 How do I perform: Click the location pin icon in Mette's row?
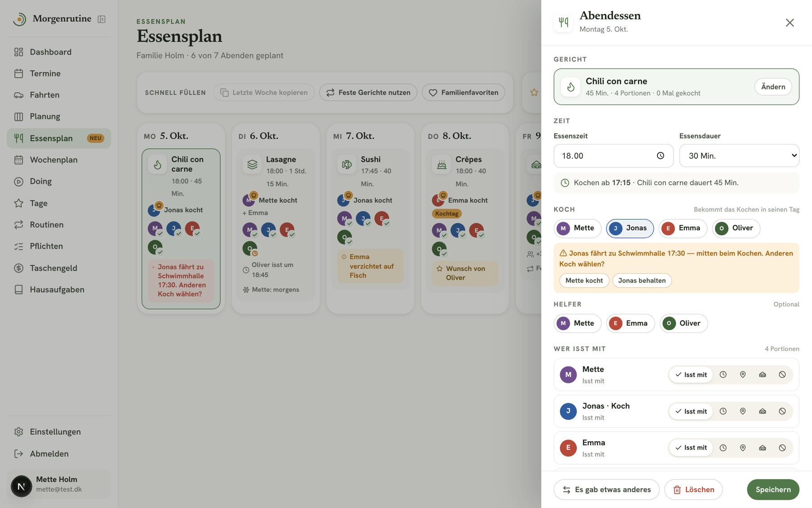pyautogui.click(x=743, y=375)
